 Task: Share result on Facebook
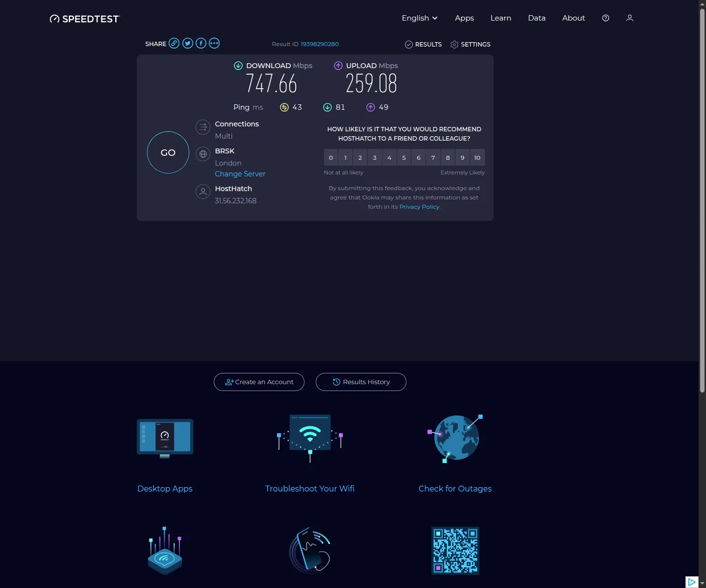point(201,43)
